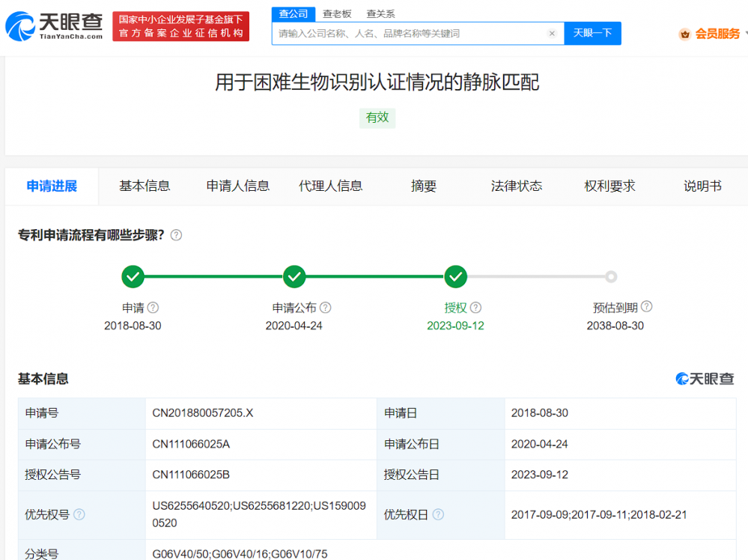Click the patent title 用于困难生物识别认证情况的静脉匹配

point(377,82)
